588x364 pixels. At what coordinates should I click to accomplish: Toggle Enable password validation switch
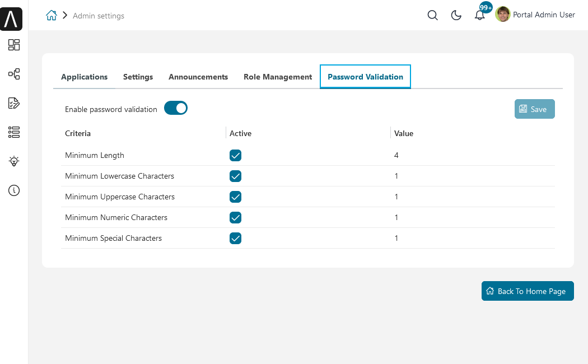coord(175,108)
